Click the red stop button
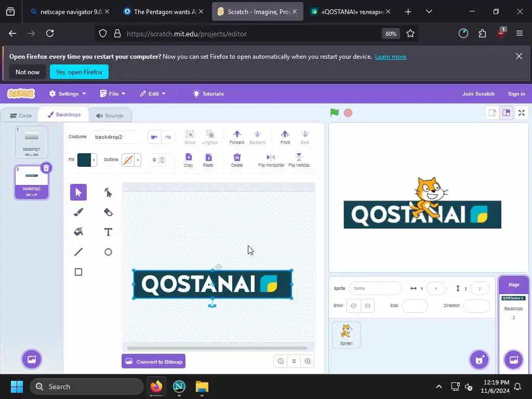Viewport: 532px width, 399px height. point(348,113)
